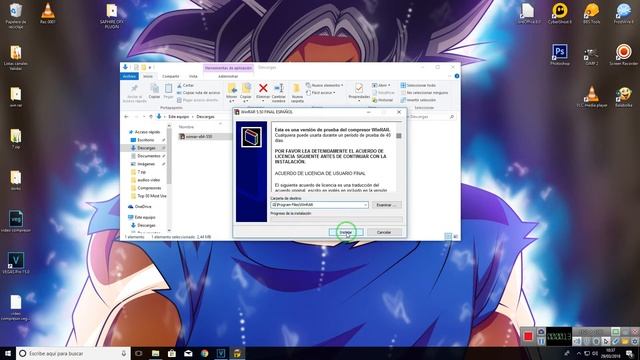
Task: Open File Explorer from the taskbar
Action: 155,353
